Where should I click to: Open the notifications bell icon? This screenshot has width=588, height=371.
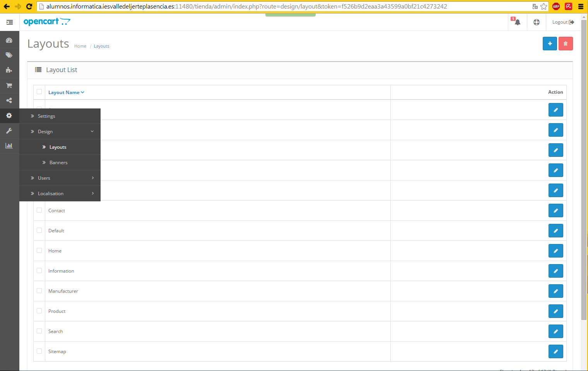pos(517,22)
